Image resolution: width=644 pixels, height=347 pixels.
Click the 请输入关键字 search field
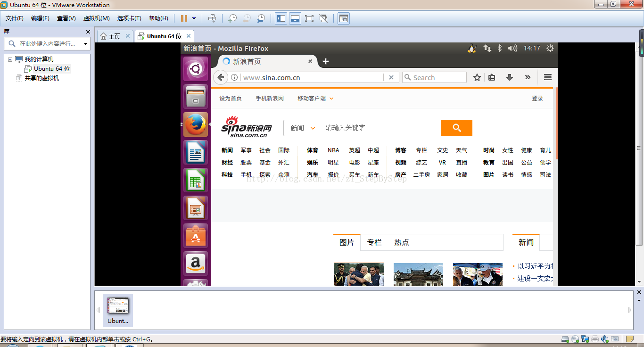coord(380,128)
